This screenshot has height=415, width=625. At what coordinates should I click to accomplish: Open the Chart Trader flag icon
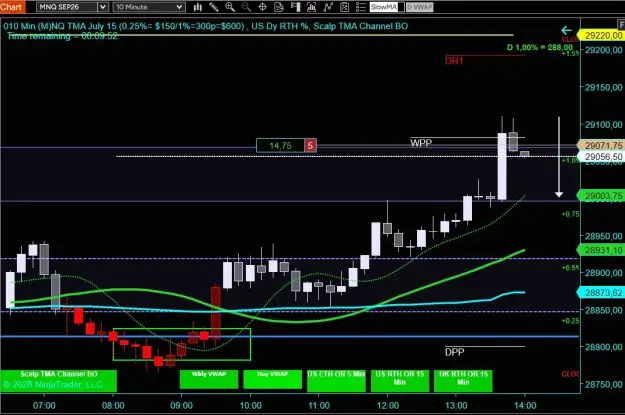pyautogui.click(x=295, y=7)
